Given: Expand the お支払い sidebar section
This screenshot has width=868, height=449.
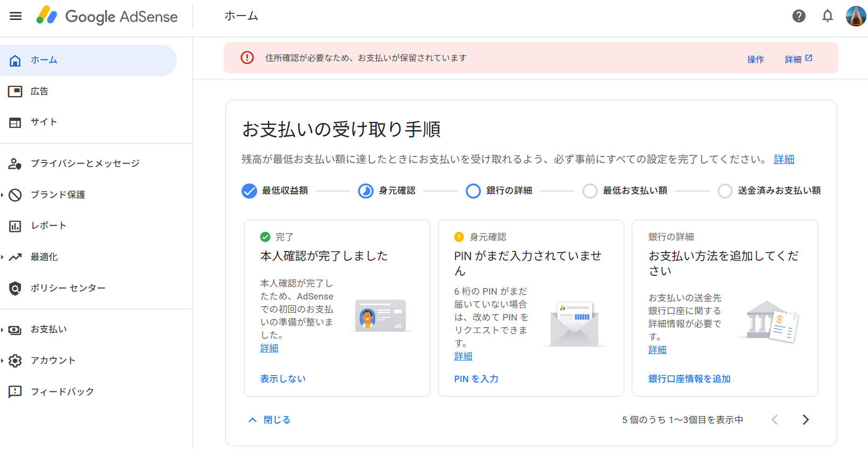Looking at the screenshot, I should click(49, 329).
